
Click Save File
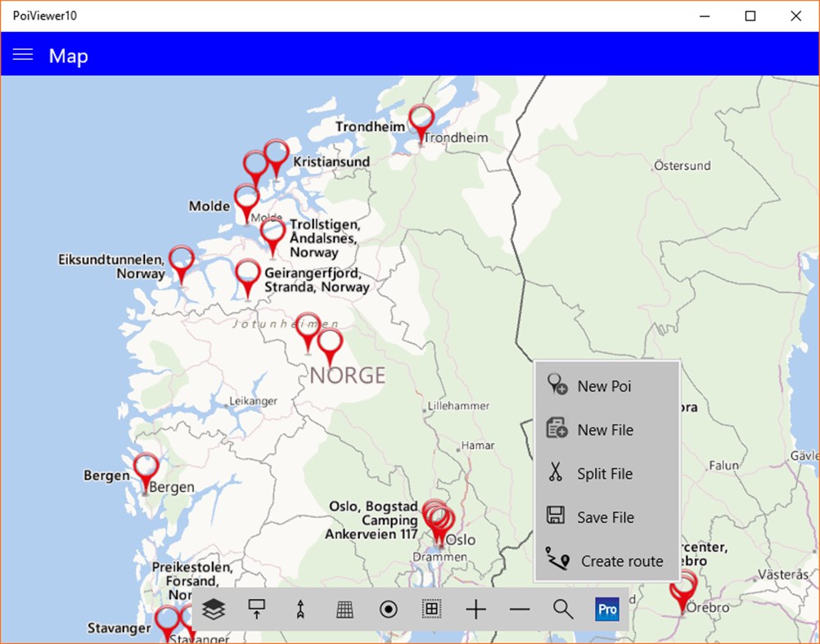coord(607,517)
